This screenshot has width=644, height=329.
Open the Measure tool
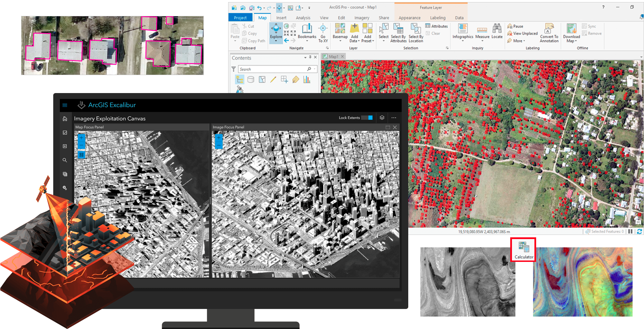coord(482,32)
